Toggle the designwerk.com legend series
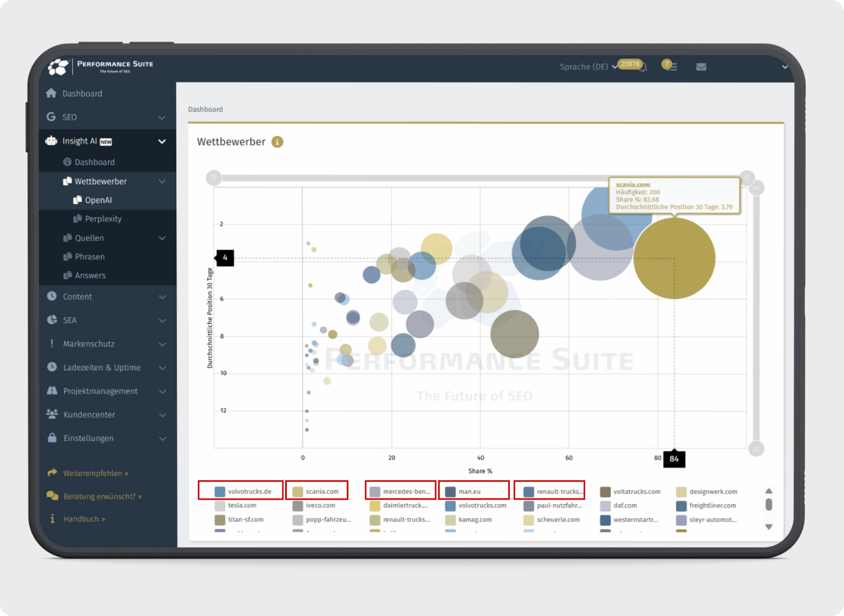Screen dimensions: 844x616 pos(707,491)
